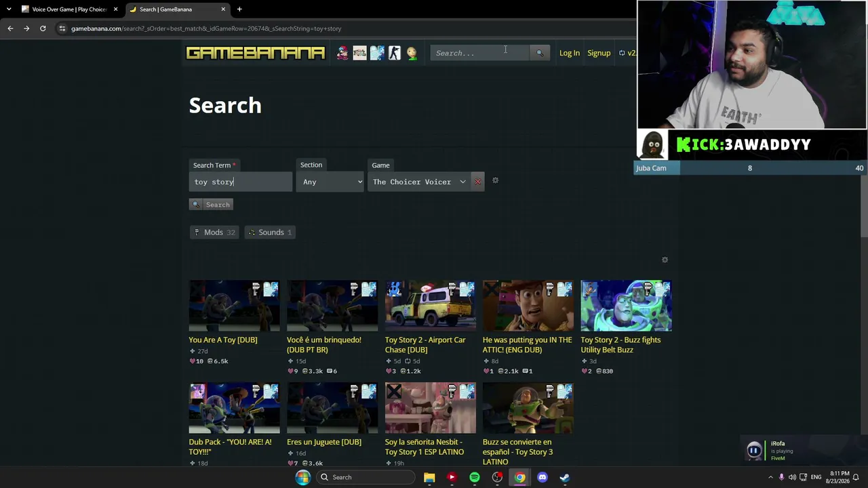
Task: Open Toy Story 2 - Buzz fights Utility Belt Buzz
Action: [620, 345]
